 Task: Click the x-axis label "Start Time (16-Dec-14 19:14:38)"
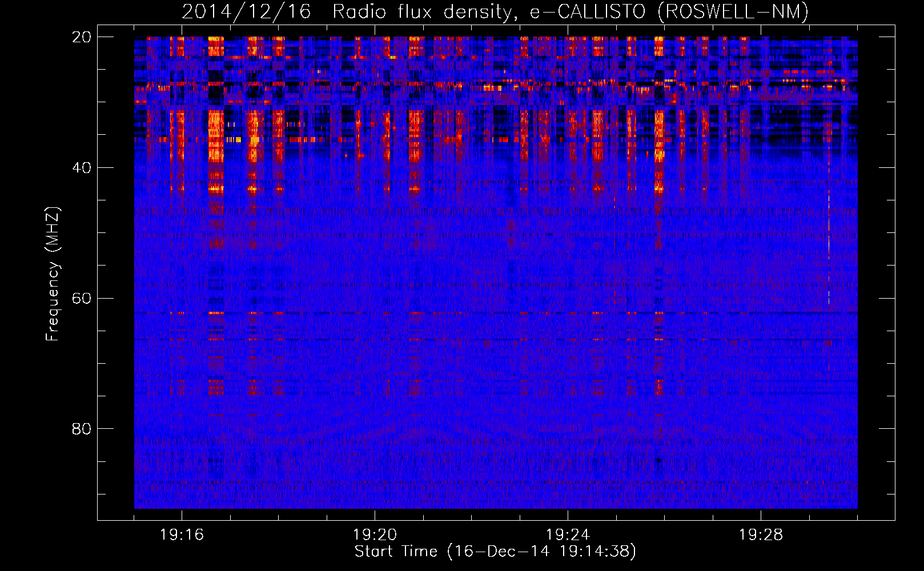[495, 552]
